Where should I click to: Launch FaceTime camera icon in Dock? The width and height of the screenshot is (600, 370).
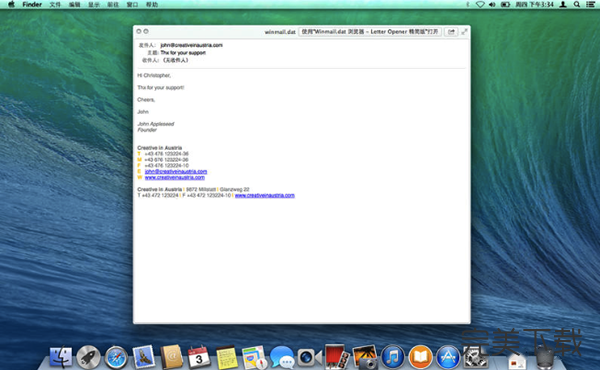pyautogui.click(x=309, y=358)
